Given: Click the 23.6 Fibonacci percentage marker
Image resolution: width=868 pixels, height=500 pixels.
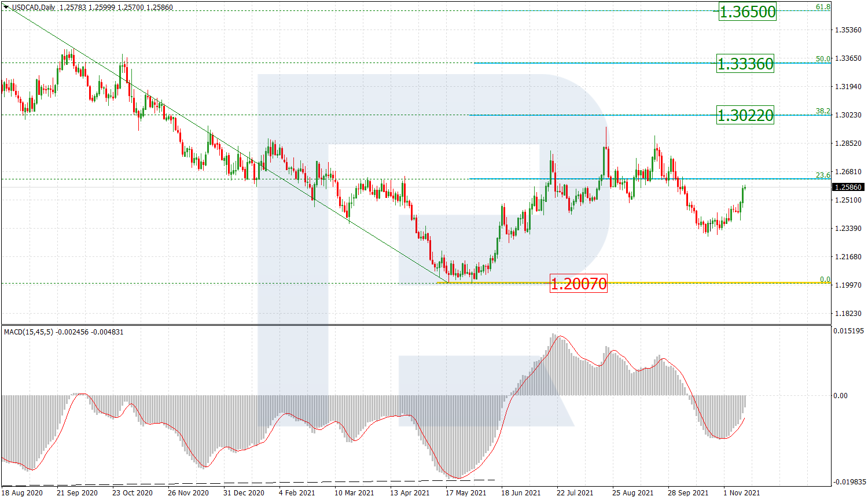Looking at the screenshot, I should [823, 175].
